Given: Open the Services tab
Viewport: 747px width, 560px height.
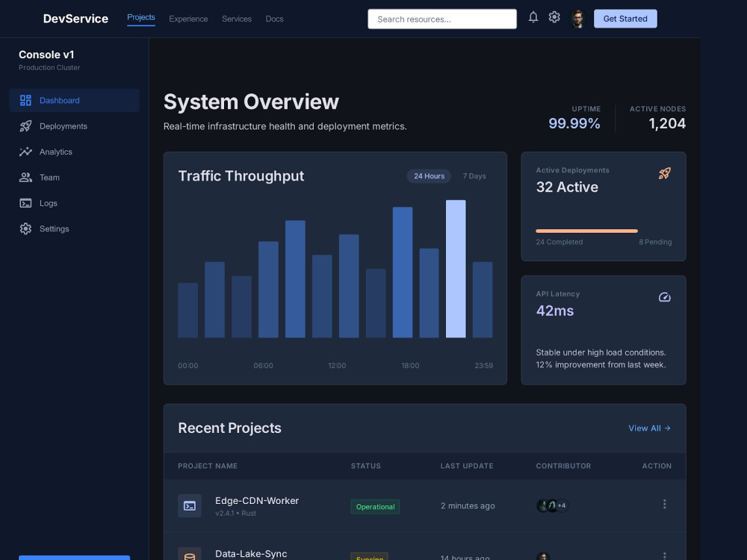Looking at the screenshot, I should (237, 19).
